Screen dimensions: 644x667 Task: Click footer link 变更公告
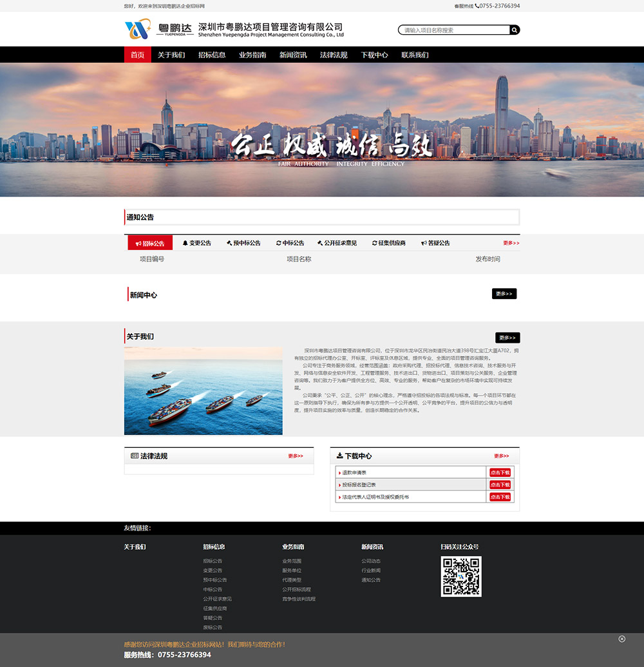pyautogui.click(x=213, y=570)
